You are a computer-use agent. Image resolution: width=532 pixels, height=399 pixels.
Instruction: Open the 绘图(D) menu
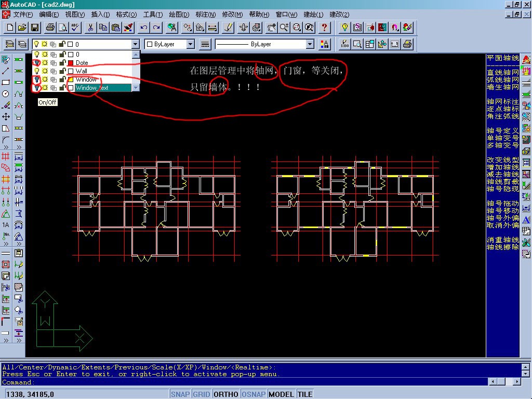click(179, 14)
